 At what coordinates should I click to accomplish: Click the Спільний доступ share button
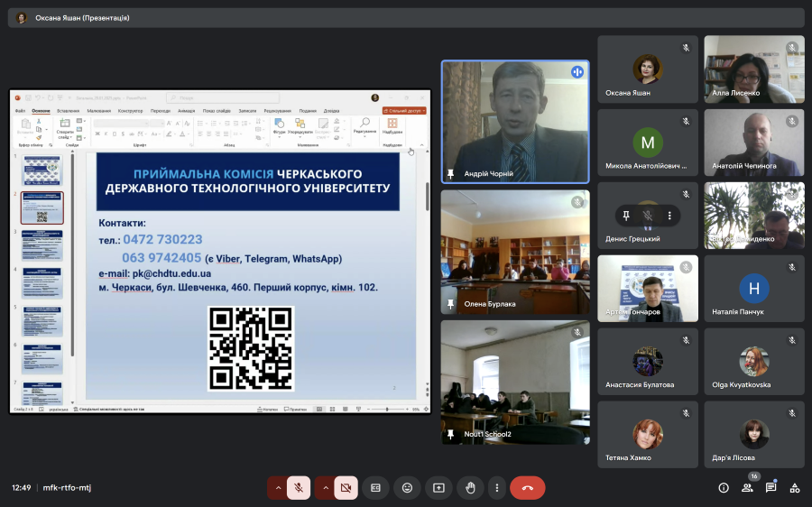404,111
